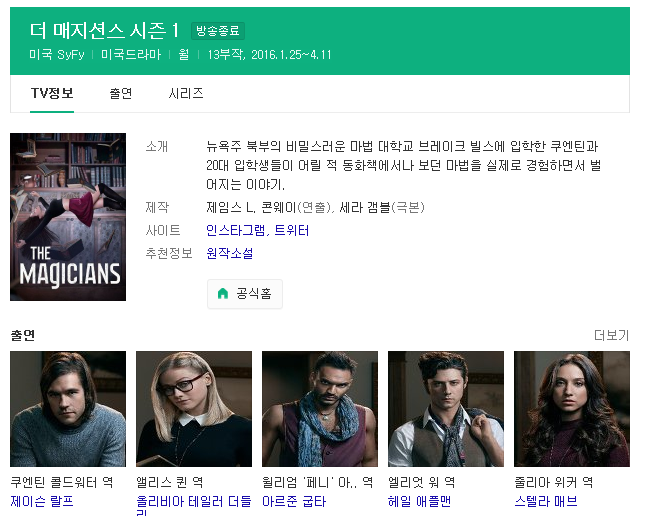Open actor 제이슨 랄프 link
The height and width of the screenshot is (516, 646).
click(x=42, y=501)
